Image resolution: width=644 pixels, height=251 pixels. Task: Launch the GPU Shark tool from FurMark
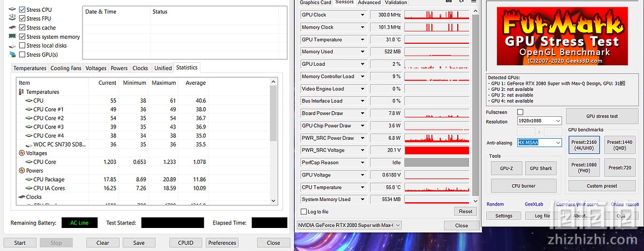pyautogui.click(x=541, y=168)
